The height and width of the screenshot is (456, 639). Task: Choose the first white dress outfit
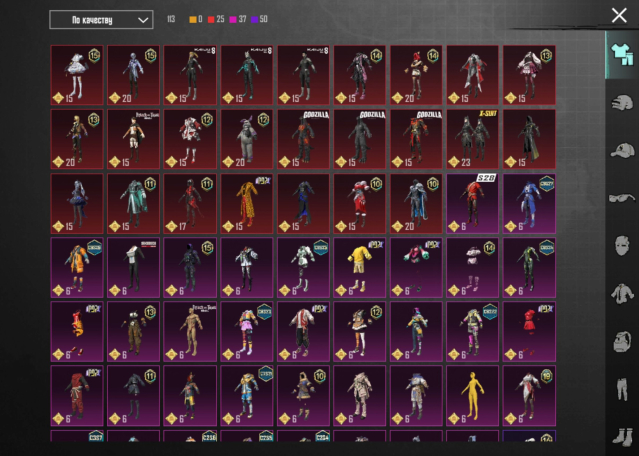click(78, 74)
